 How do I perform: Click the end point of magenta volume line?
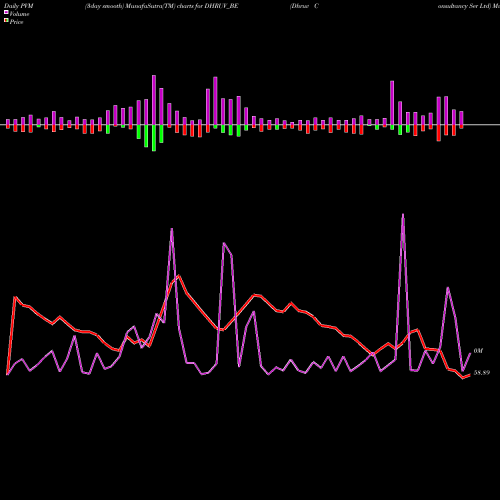pos(471,353)
